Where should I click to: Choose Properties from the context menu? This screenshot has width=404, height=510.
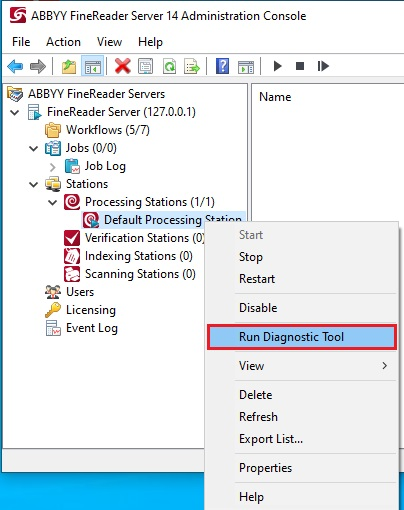302,468
